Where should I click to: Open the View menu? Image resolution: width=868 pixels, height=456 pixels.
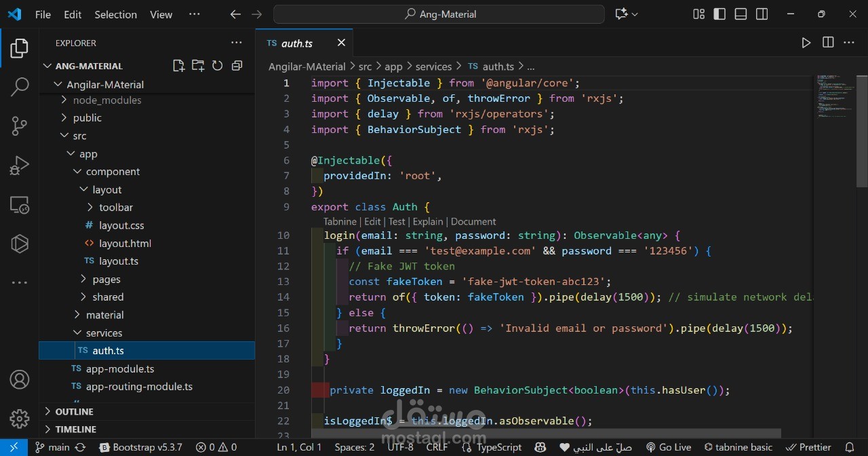(x=161, y=14)
